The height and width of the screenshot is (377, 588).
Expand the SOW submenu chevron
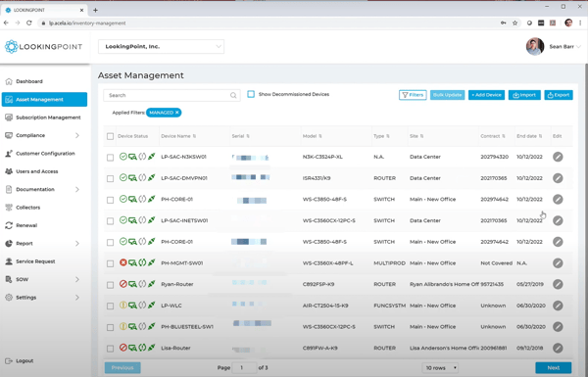click(76, 279)
